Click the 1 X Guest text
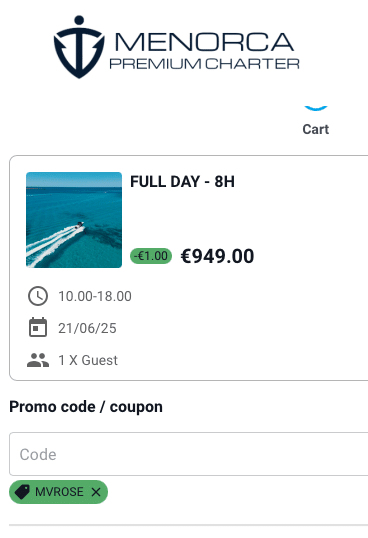The width and height of the screenshot is (368, 538). click(x=88, y=360)
